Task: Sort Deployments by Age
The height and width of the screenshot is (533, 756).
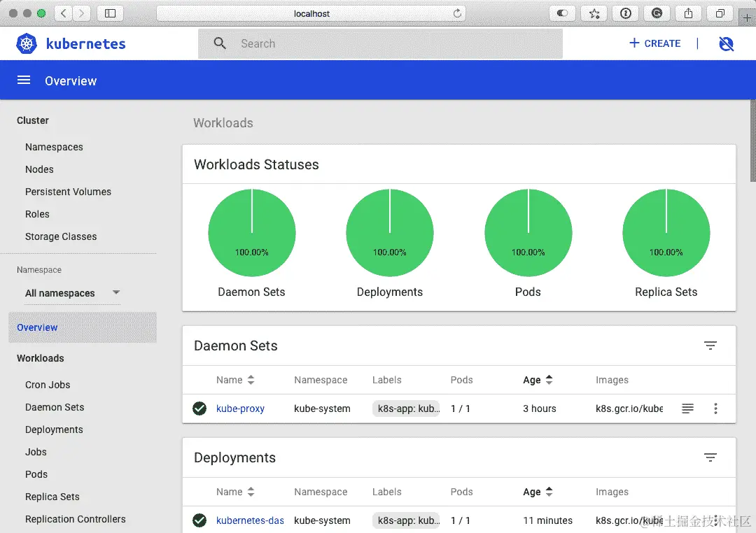Action: [x=538, y=492]
